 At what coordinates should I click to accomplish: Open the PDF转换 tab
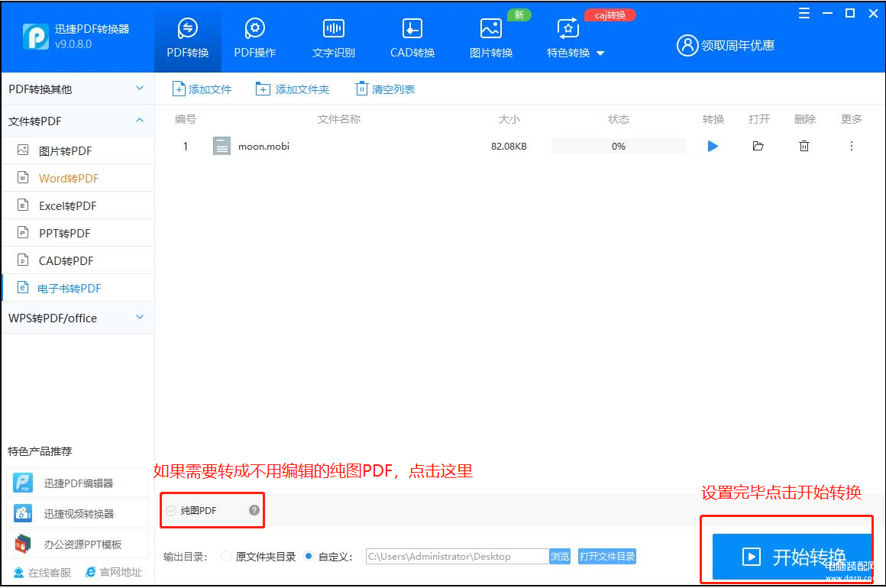(188, 38)
